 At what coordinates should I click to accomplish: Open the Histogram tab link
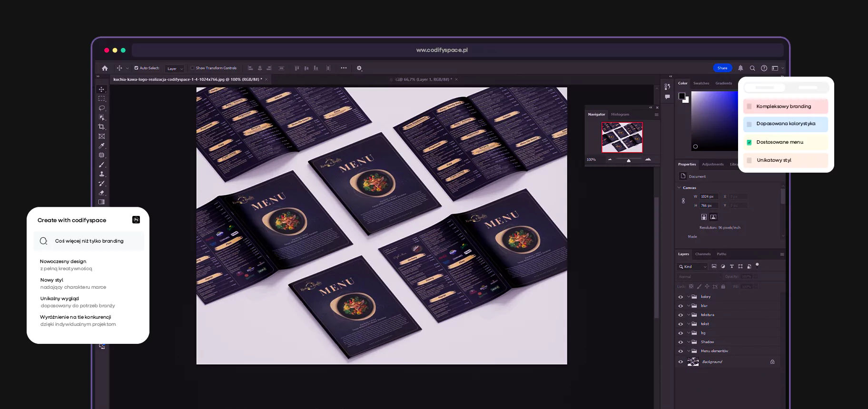[x=620, y=114]
